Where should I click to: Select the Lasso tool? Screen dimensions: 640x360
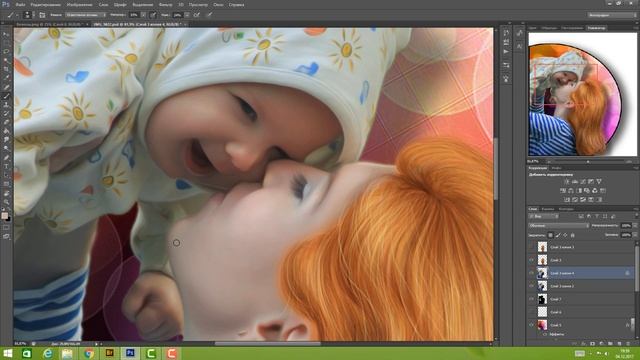(x=6, y=51)
